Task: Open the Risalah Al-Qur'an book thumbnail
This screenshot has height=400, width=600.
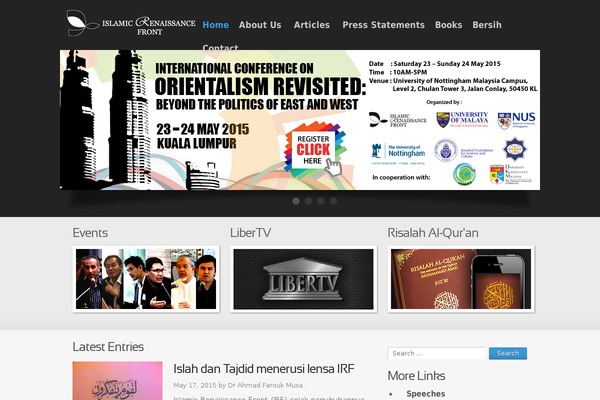Action: (461, 279)
